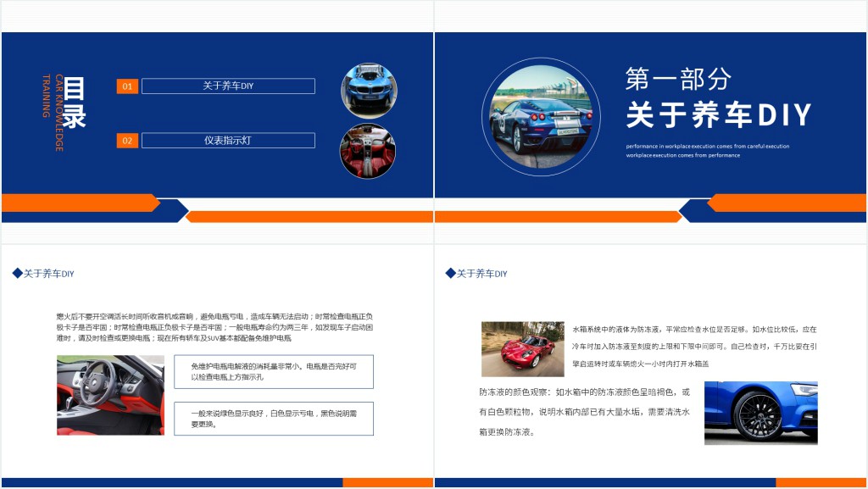
Task: Select the vertical CAR KNOWLEDGE TRAINING text
Action: 53,113
